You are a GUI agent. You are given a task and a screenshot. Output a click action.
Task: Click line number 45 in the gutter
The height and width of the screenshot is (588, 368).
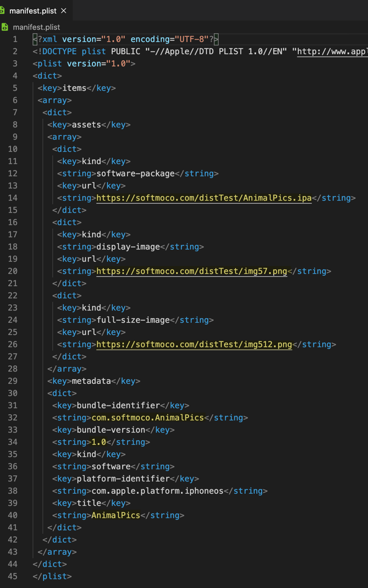click(x=12, y=576)
